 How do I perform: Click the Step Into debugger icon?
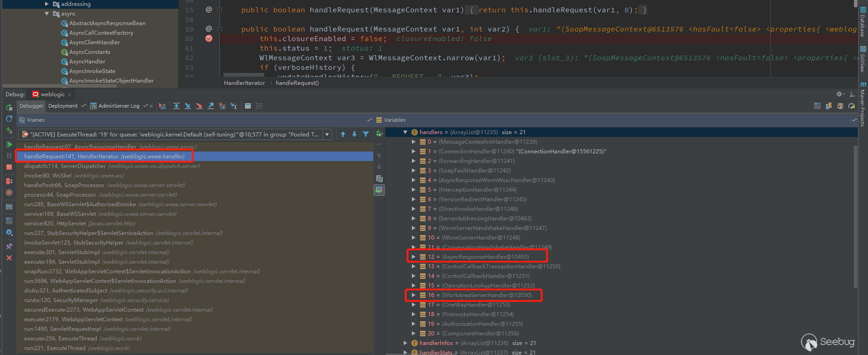[188, 106]
